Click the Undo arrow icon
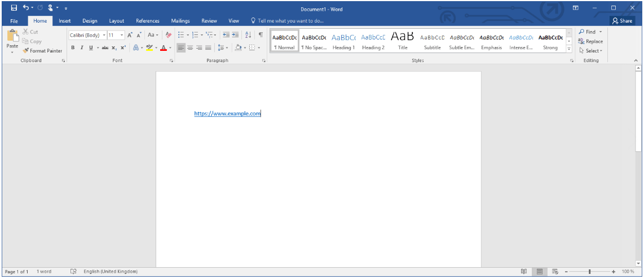The image size is (644, 279). click(x=26, y=8)
